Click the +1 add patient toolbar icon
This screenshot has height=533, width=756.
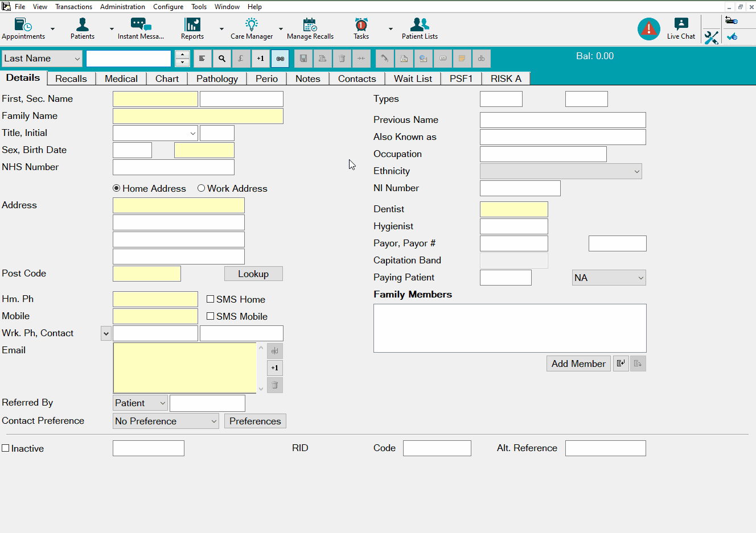coord(261,59)
